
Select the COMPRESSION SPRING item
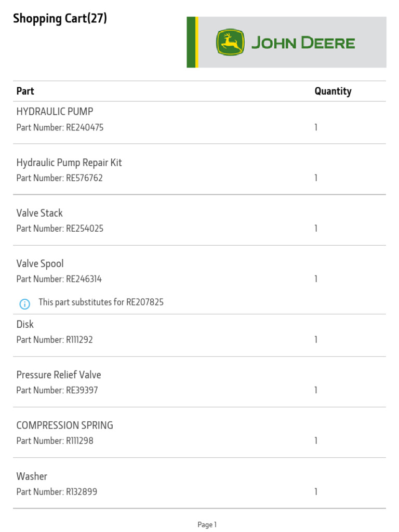pyautogui.click(x=64, y=425)
